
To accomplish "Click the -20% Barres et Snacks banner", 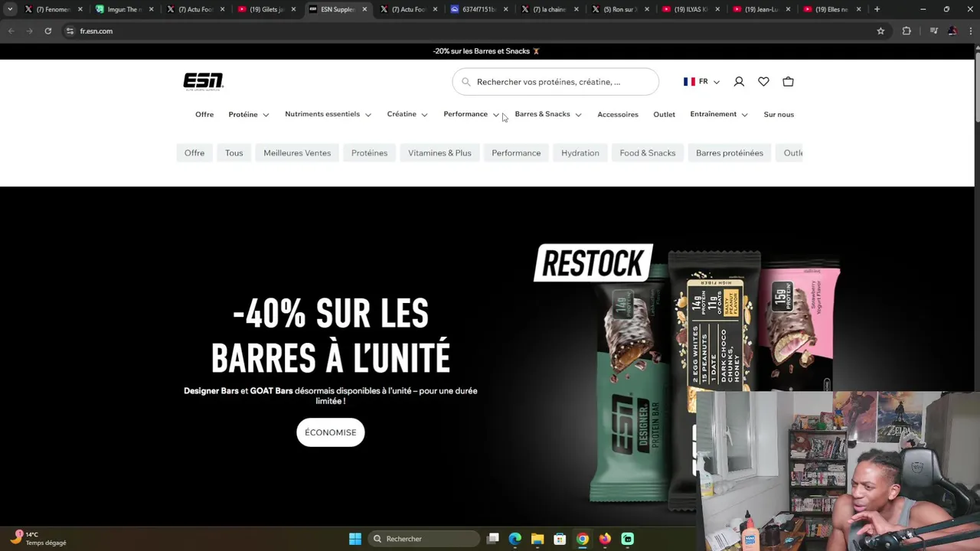I will 486,51.
